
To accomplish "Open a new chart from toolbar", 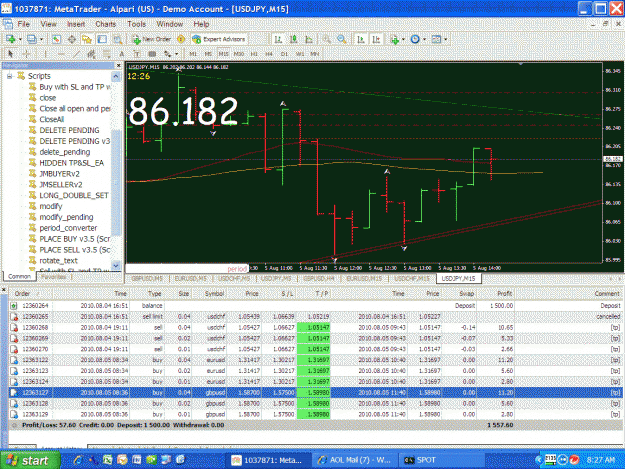I will click(x=11, y=39).
